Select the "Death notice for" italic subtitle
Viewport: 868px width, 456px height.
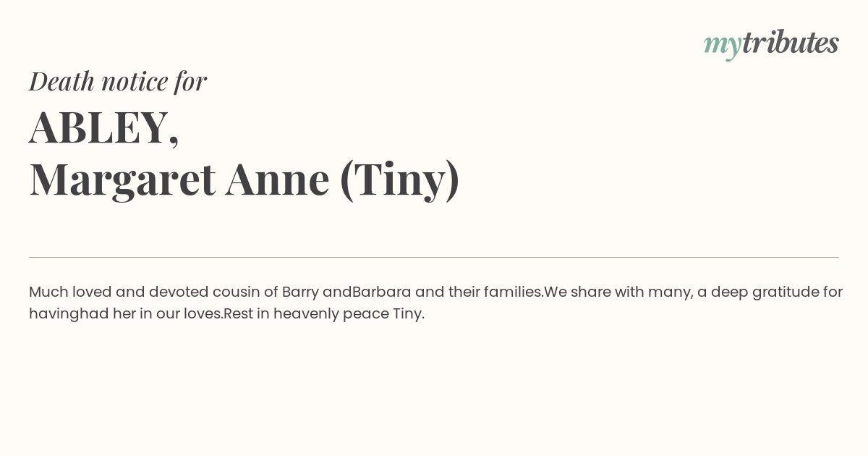[118, 81]
